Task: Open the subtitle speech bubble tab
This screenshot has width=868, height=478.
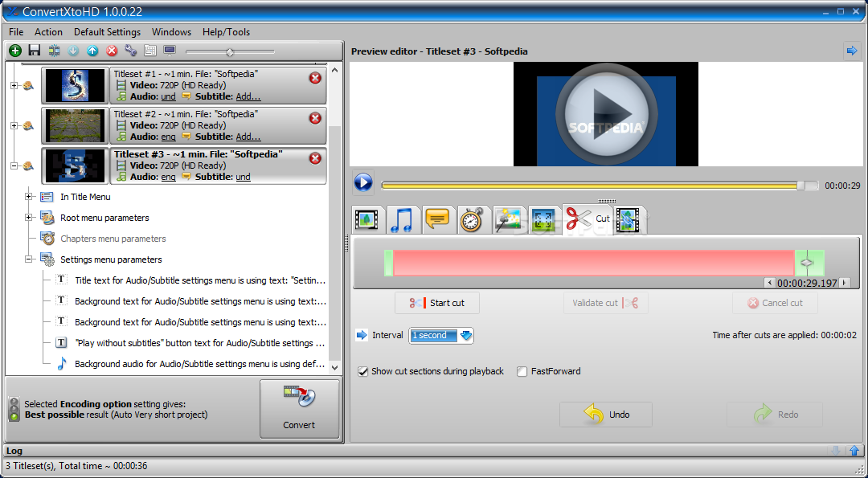Action: [438, 219]
